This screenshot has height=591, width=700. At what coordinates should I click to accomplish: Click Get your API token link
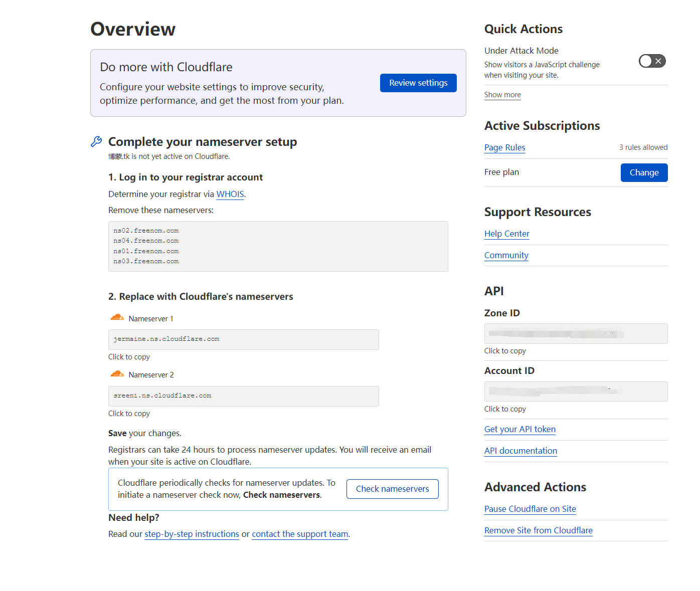[x=520, y=429]
